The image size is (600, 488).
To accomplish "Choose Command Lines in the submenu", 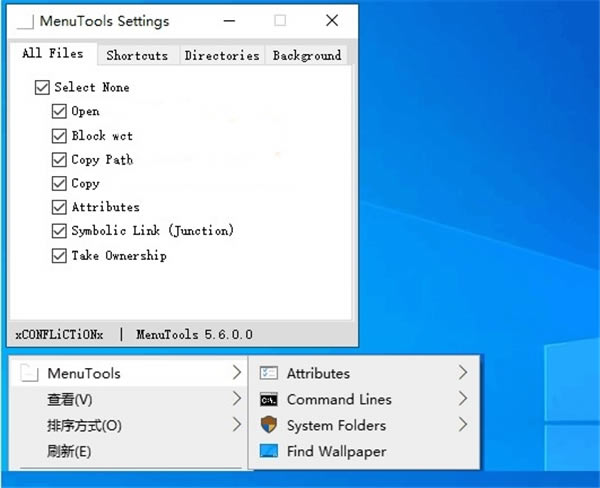I will pyautogui.click(x=364, y=399).
